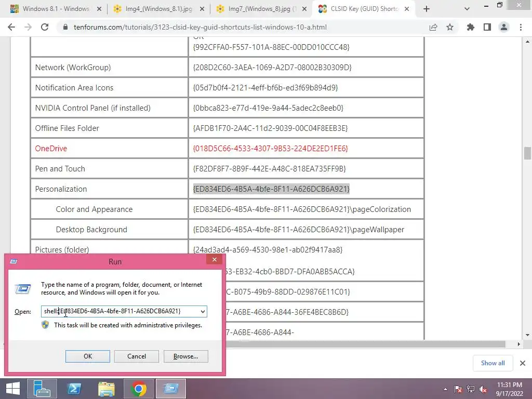
Task: Click the Network (WorkGroup) label
Action: 73,67
